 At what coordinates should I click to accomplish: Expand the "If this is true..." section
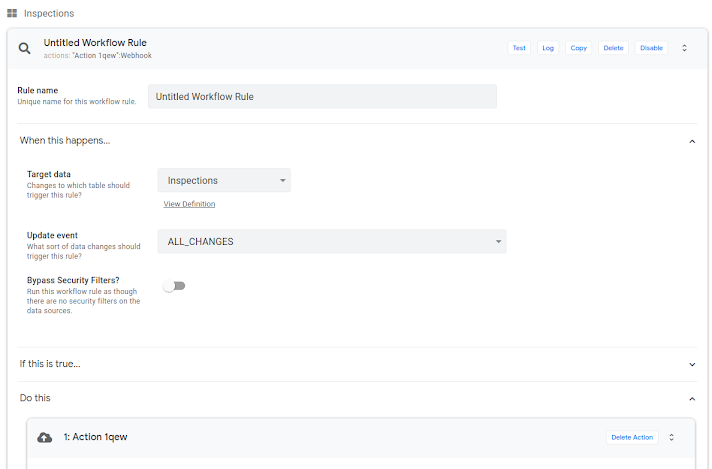tap(692, 364)
